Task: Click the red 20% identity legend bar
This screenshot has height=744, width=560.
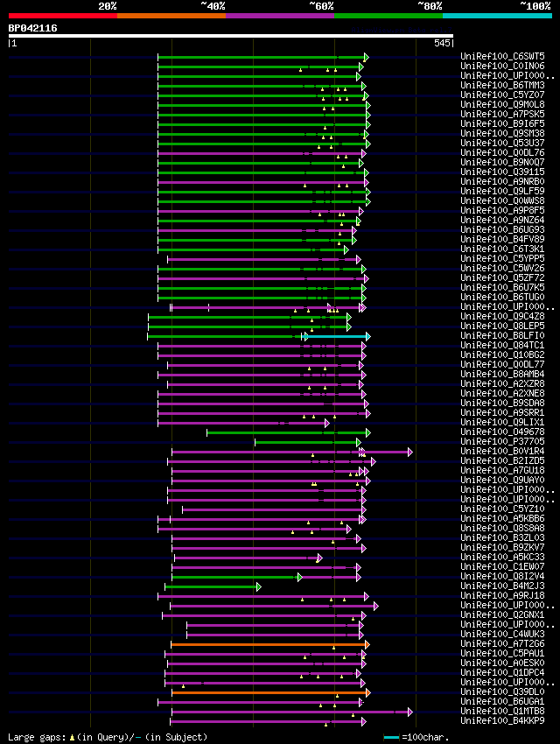Action: click(x=63, y=16)
